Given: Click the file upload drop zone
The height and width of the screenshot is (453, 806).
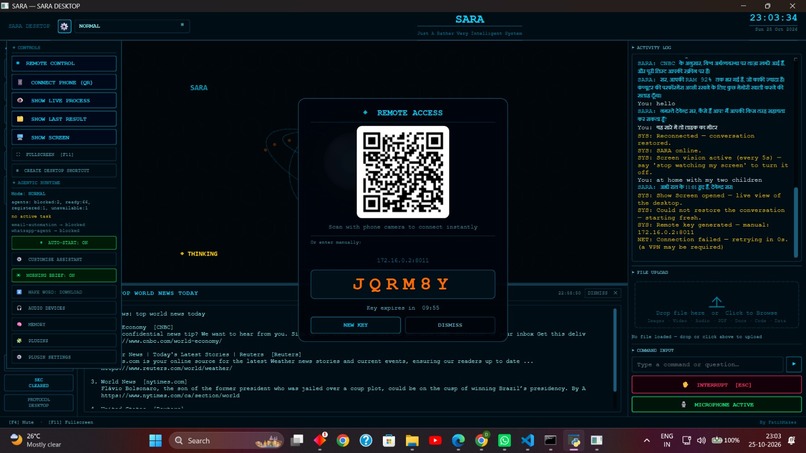Looking at the screenshot, I should tap(716, 306).
